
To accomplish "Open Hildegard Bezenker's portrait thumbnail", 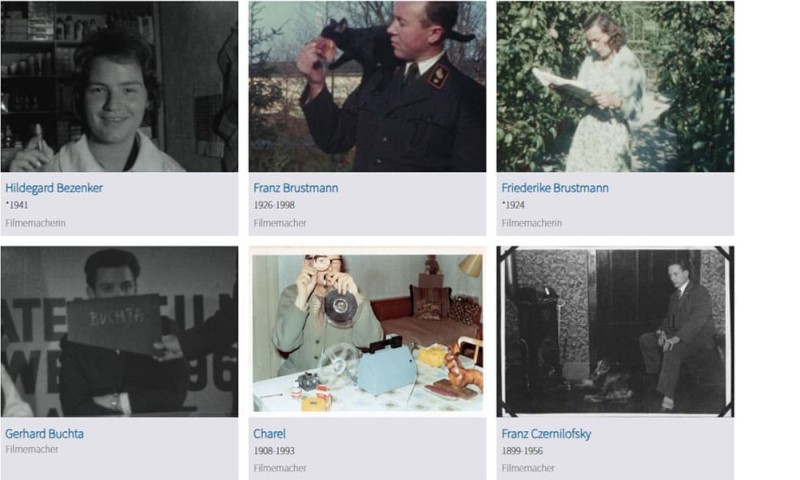I will (119, 86).
